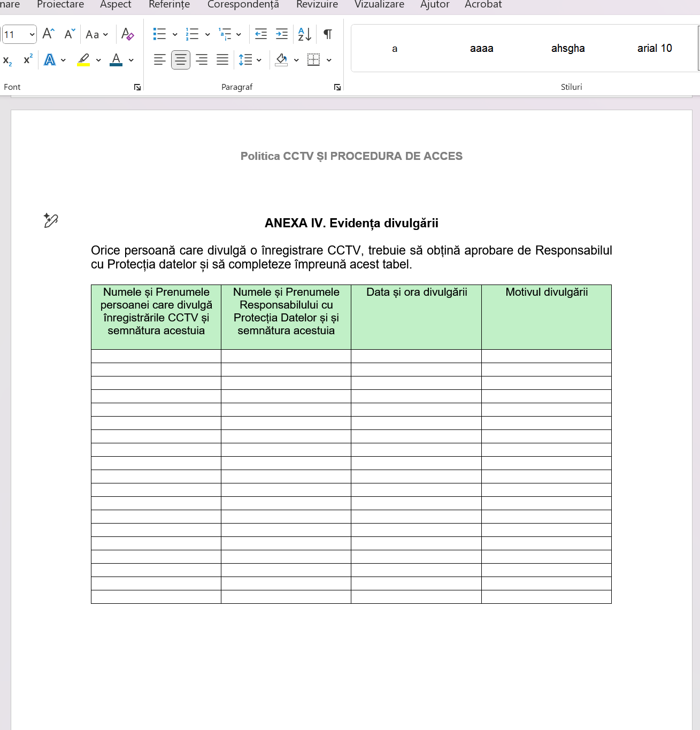
Task: Apply superscript formatting
Action: tap(28, 59)
